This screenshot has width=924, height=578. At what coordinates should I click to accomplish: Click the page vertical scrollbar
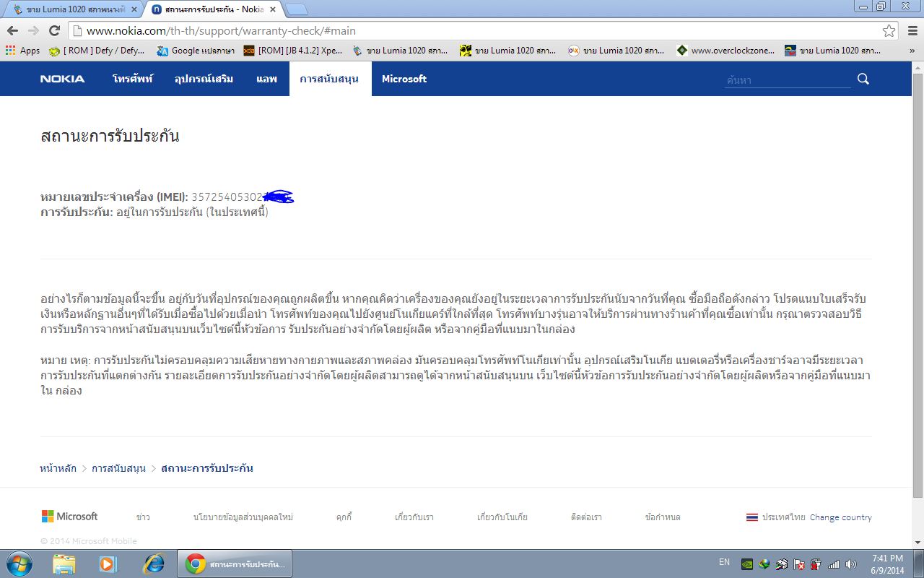pyautogui.click(x=918, y=289)
